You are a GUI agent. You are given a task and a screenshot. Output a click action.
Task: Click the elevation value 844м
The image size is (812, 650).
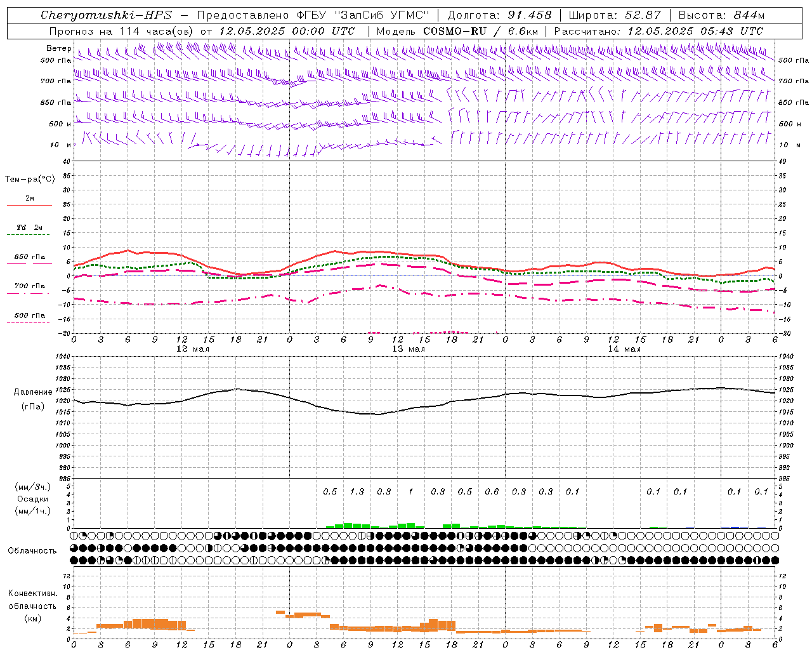pyautogui.click(x=749, y=15)
